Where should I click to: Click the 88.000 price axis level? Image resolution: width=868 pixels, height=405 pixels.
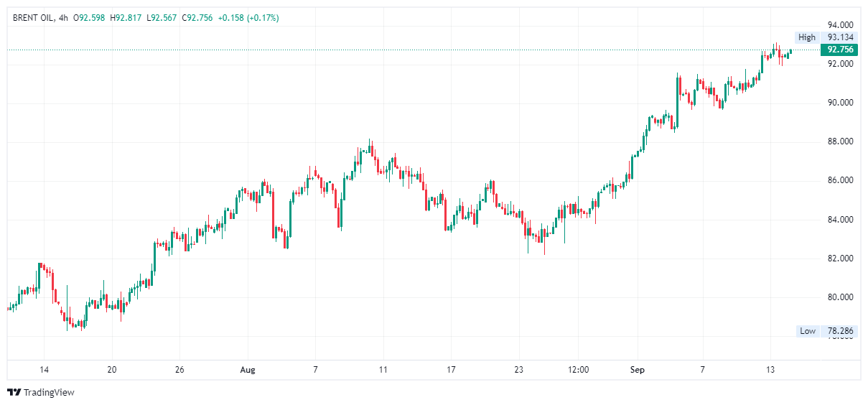[x=840, y=141]
